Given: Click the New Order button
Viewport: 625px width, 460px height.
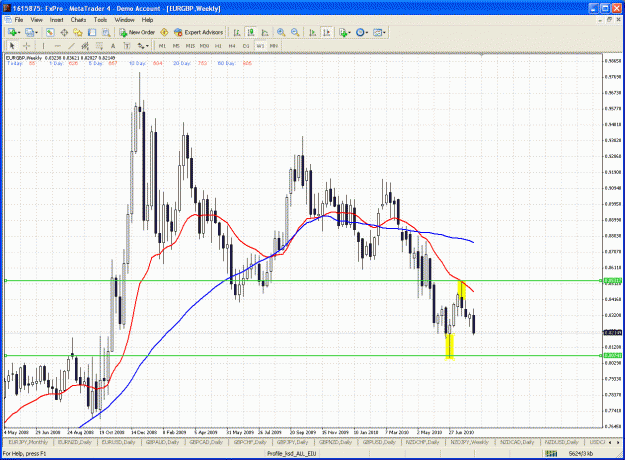Looking at the screenshot, I should click(x=137, y=33).
